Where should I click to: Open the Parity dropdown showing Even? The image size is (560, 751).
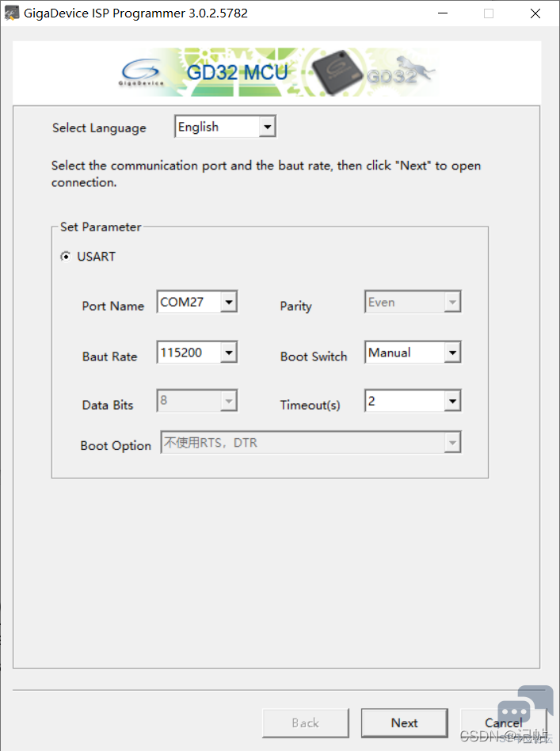point(413,302)
